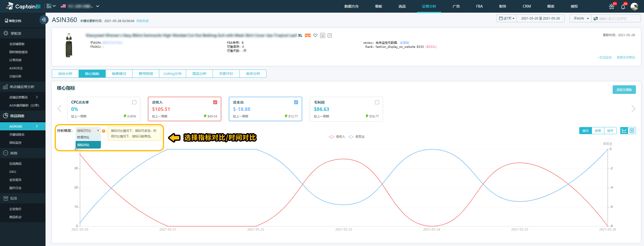Click 去添加 review monitoring link
Viewport: 644px width, 246px height.
tap(404, 43)
